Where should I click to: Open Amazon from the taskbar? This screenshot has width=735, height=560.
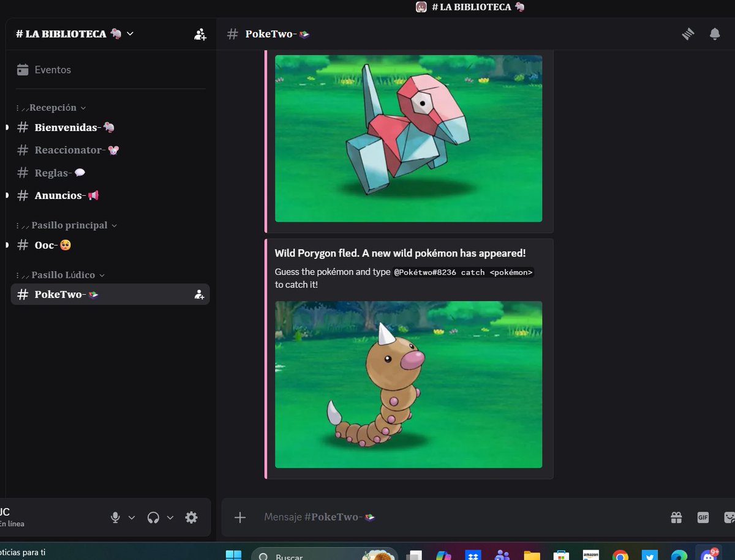click(591, 555)
